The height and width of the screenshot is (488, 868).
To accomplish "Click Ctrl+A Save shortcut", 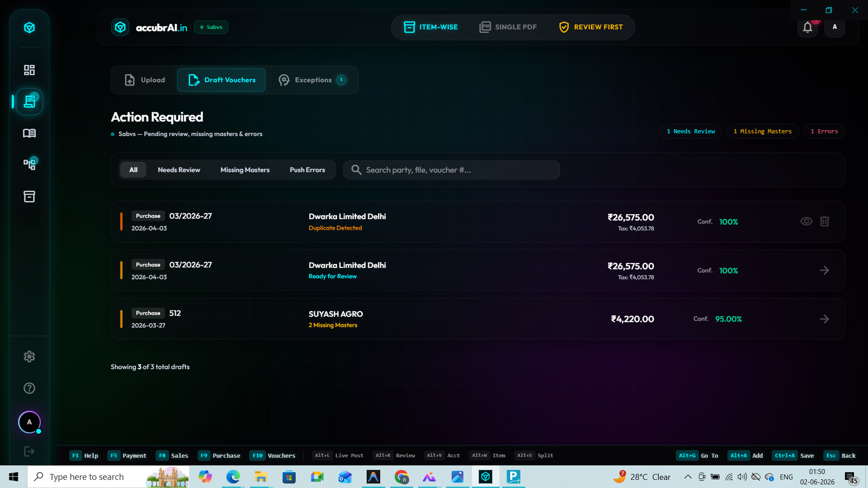I will point(793,455).
